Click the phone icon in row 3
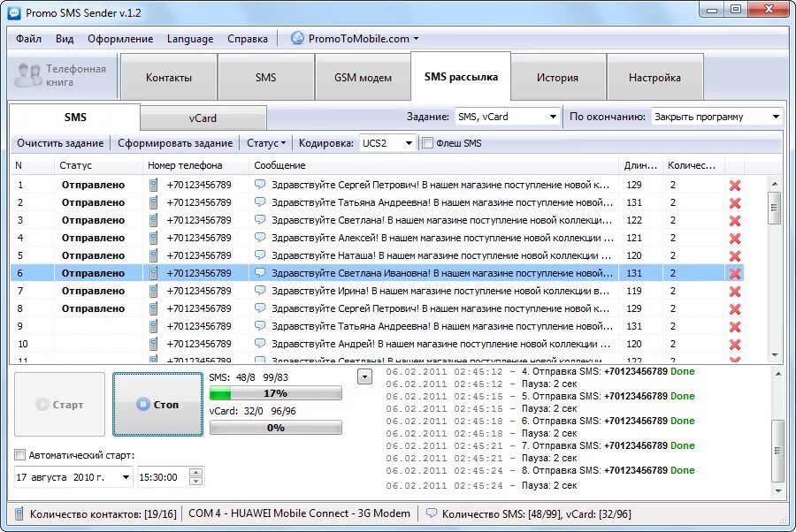Image resolution: width=796 pixels, height=532 pixels. (x=153, y=220)
